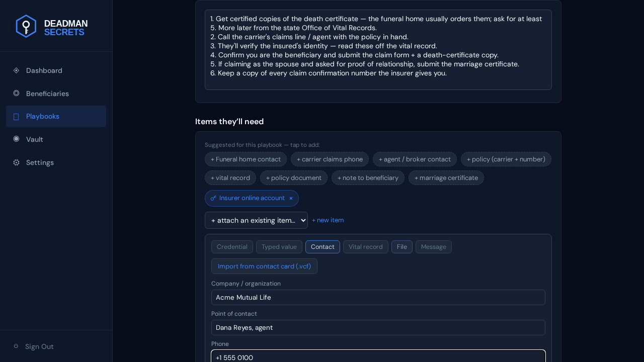The height and width of the screenshot is (362, 644).
Task: Click the Deadman Secrets key logo
Action: click(26, 26)
